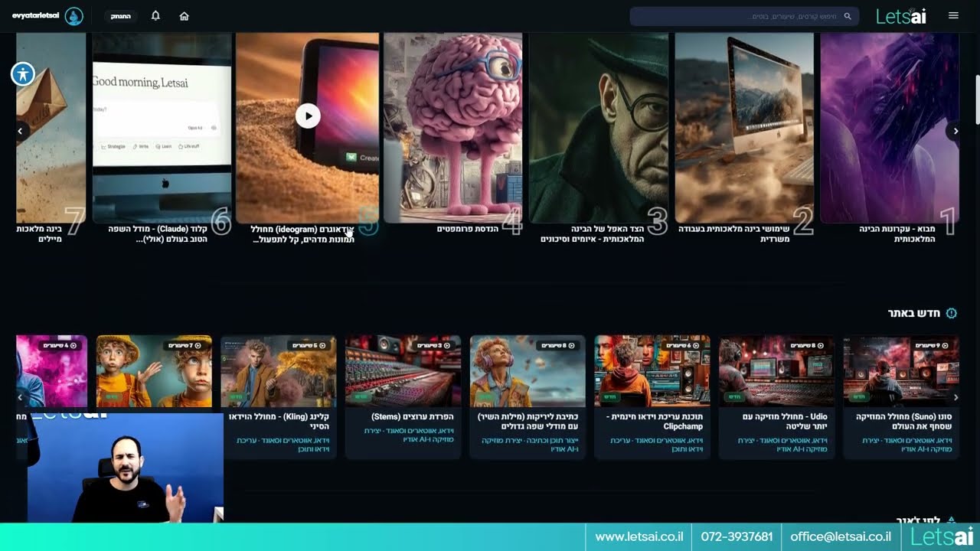Open the lyrics writing card image
The image size is (980, 551).
pos(528,371)
